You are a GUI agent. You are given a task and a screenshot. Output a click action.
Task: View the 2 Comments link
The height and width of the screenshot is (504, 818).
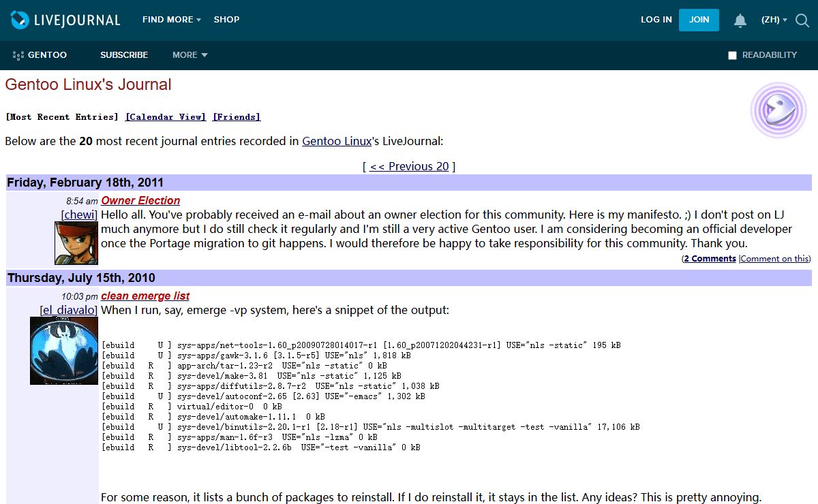710,259
